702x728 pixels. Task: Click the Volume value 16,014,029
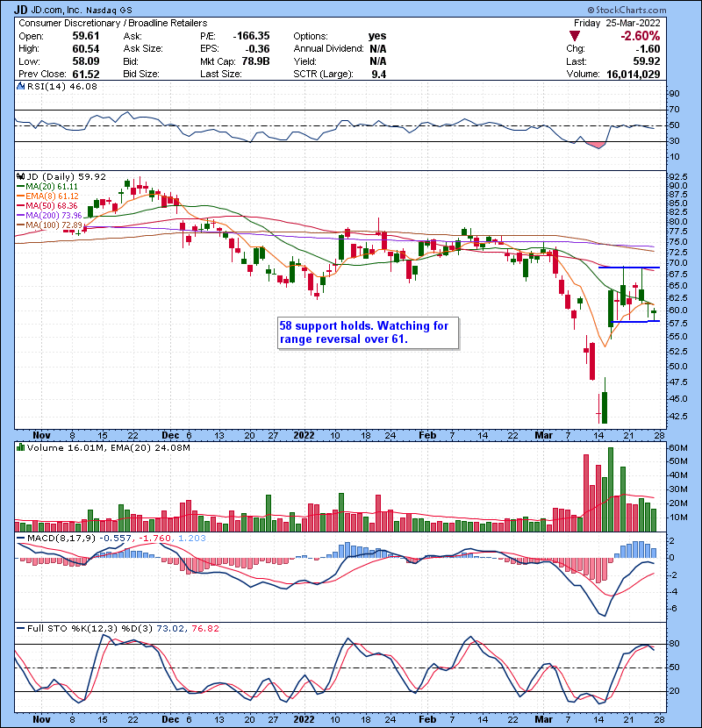[634, 75]
